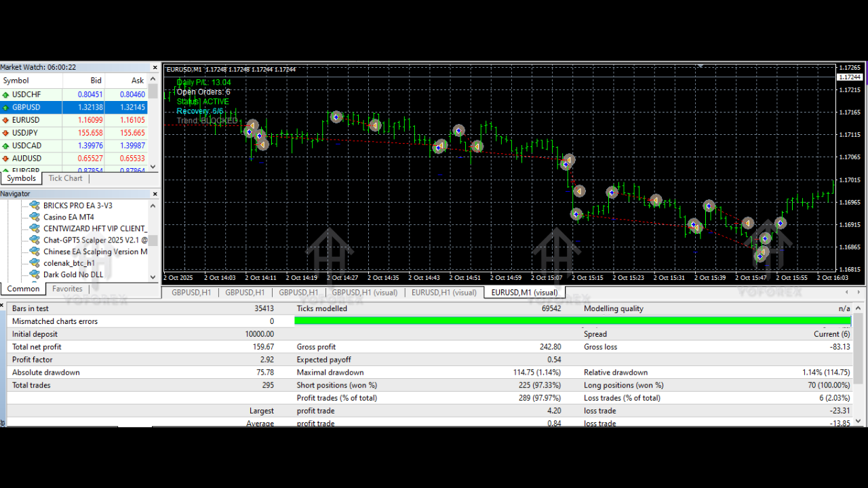Click the BRICKS PRO EA 3-V3 icon

35,205
